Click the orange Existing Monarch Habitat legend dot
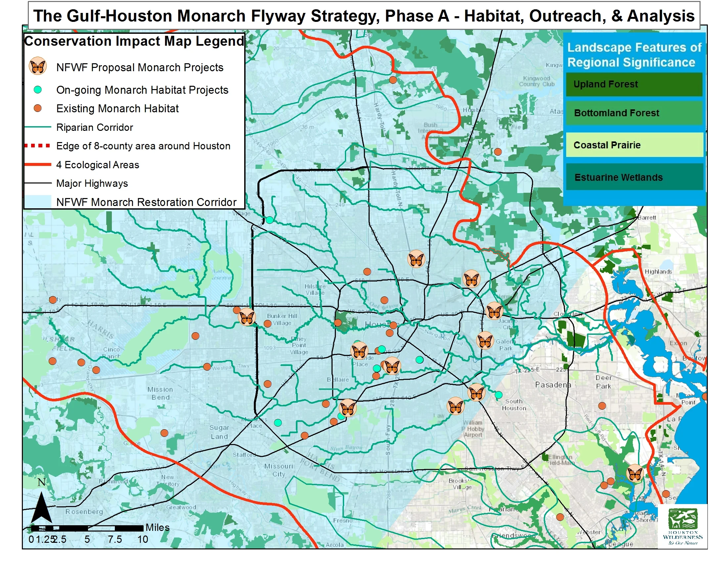The width and height of the screenshot is (728, 563). pyautogui.click(x=38, y=108)
